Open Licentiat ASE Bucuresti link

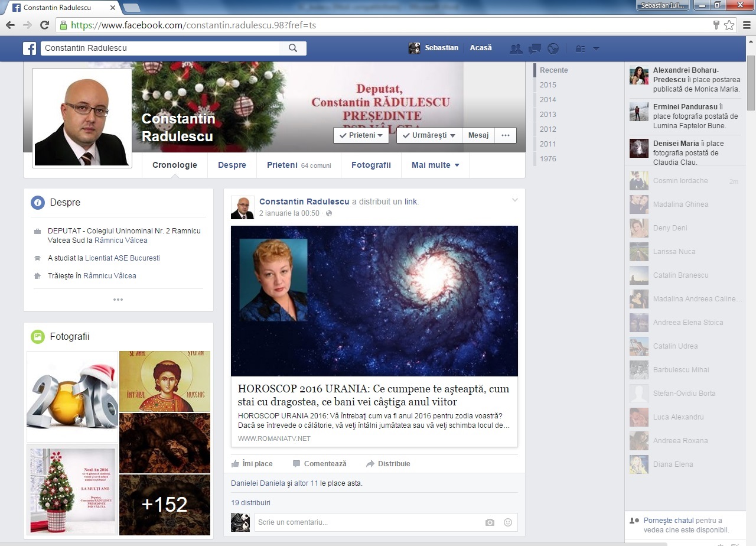point(122,258)
